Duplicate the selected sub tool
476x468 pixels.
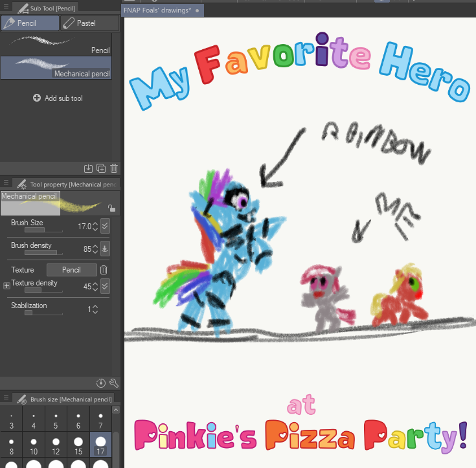[x=101, y=168]
